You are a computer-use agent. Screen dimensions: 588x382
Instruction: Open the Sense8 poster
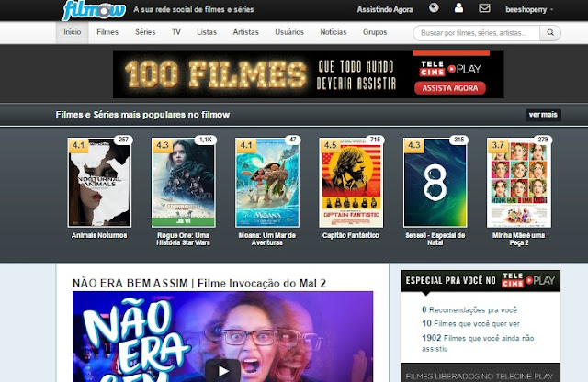[x=435, y=183]
